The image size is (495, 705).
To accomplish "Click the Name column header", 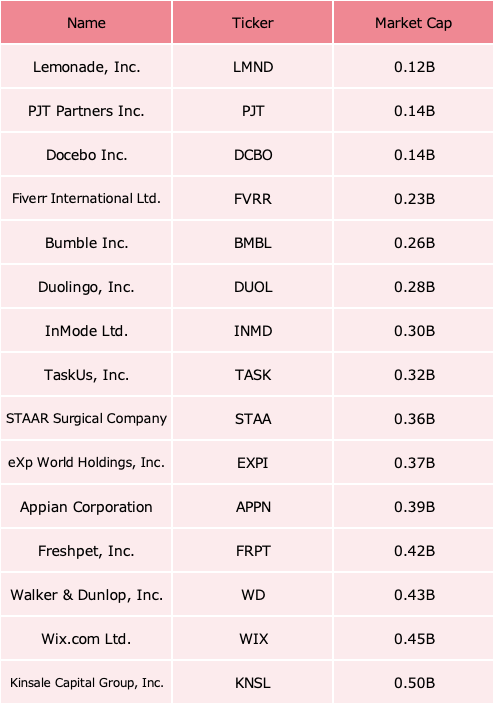I will pos(86,22).
